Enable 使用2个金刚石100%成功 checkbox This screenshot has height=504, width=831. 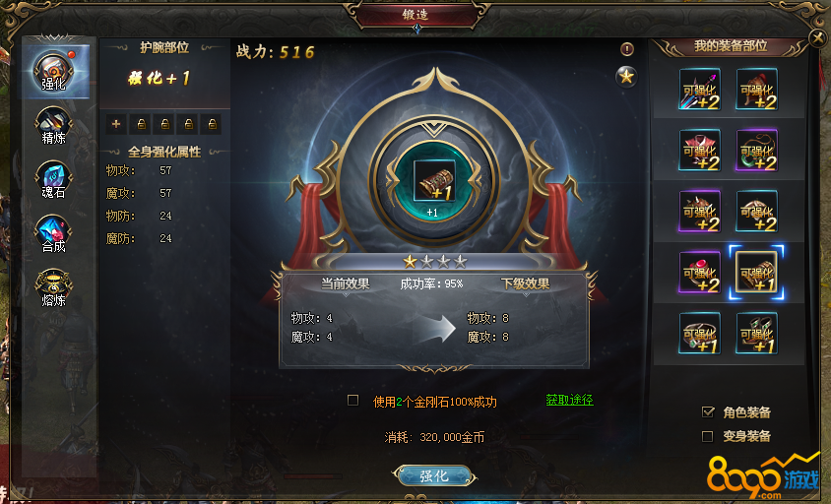coord(352,400)
